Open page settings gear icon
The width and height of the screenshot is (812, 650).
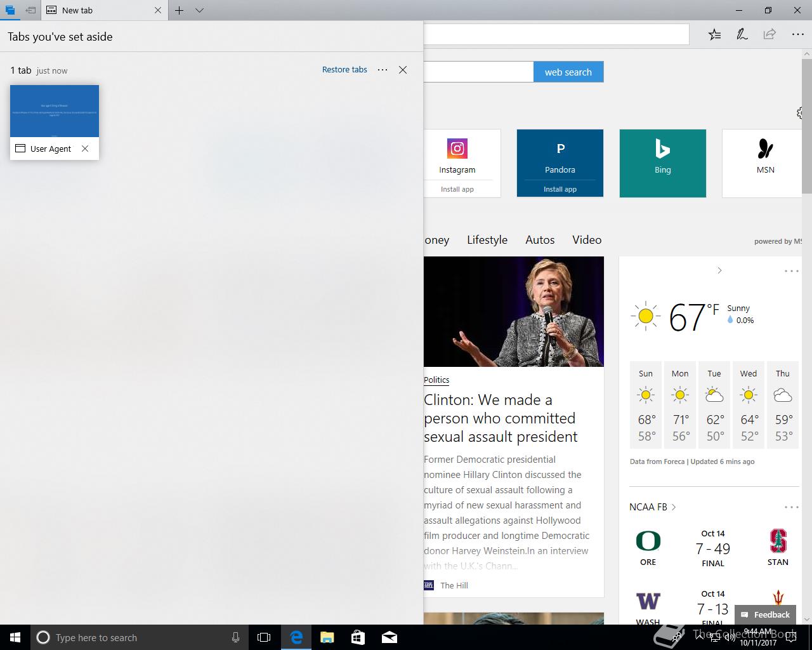(799, 113)
